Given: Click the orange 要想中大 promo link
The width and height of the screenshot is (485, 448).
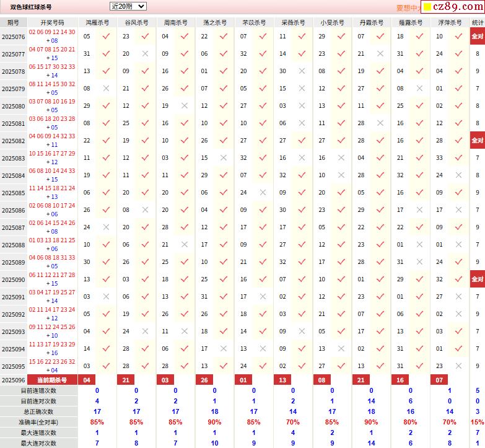Looking at the screenshot, I should [408, 8].
